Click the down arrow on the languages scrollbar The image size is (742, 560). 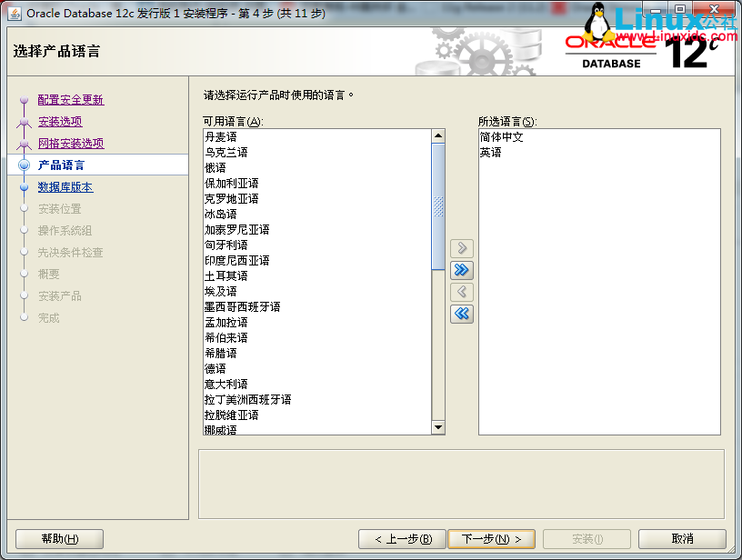coord(438,427)
